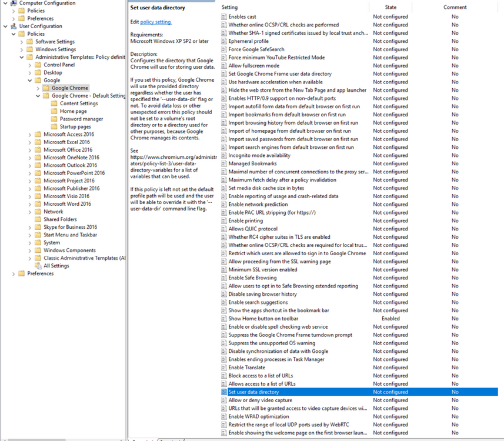Collapse Google Chrome - Default Settings node
This screenshot has height=441, width=504.
38,96
